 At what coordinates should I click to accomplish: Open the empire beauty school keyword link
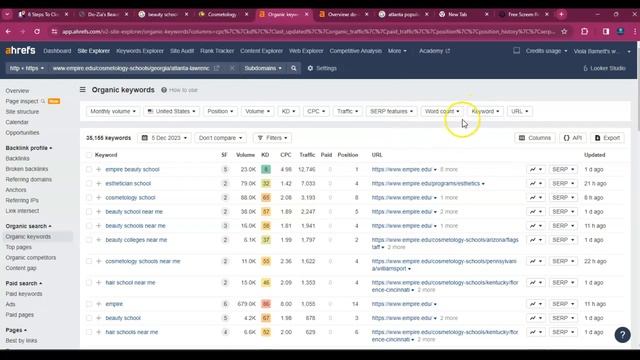click(x=132, y=169)
